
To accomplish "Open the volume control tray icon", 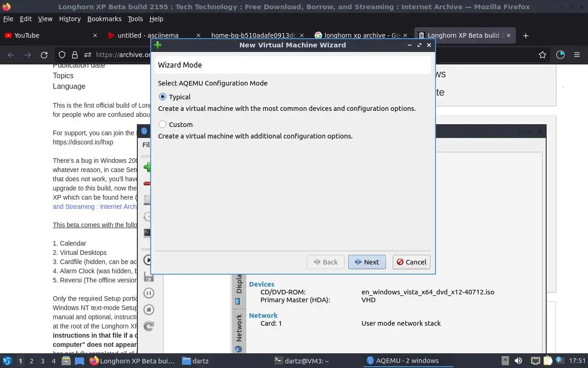I will pos(518,361).
